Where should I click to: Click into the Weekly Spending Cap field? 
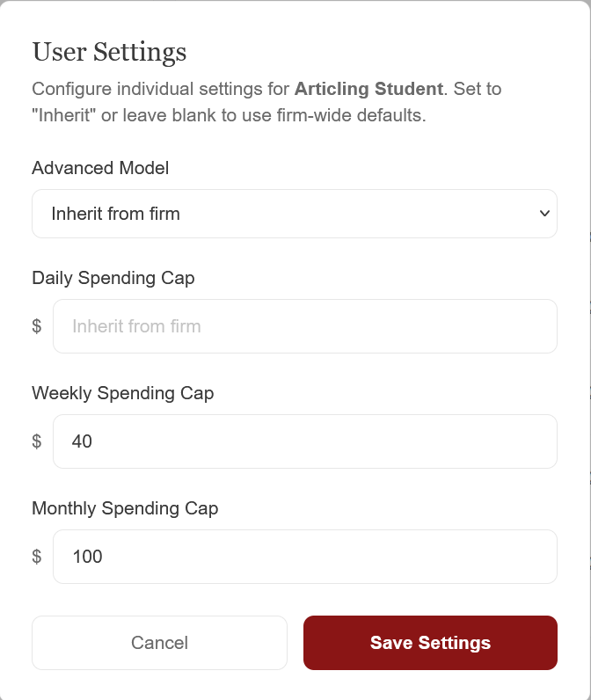[304, 441]
